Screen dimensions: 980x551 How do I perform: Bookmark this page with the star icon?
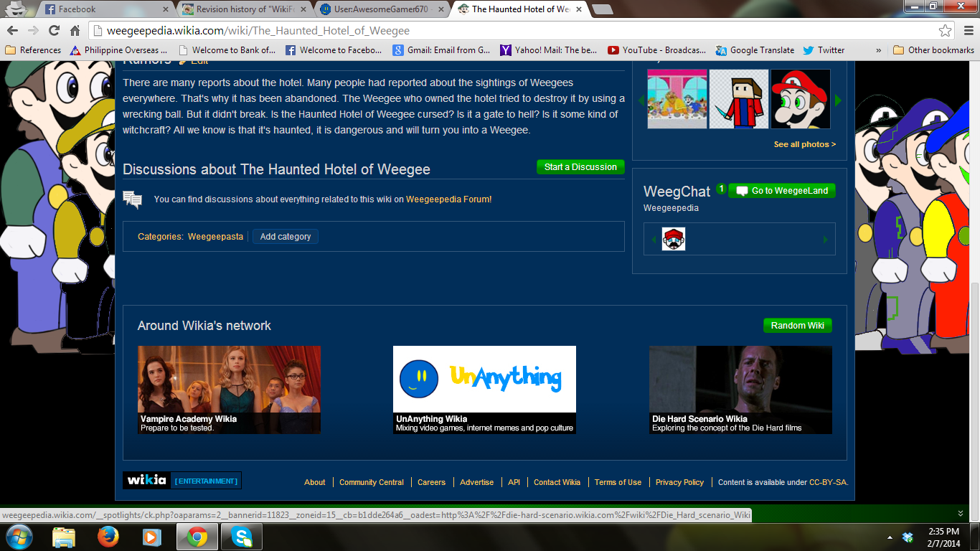click(x=946, y=31)
